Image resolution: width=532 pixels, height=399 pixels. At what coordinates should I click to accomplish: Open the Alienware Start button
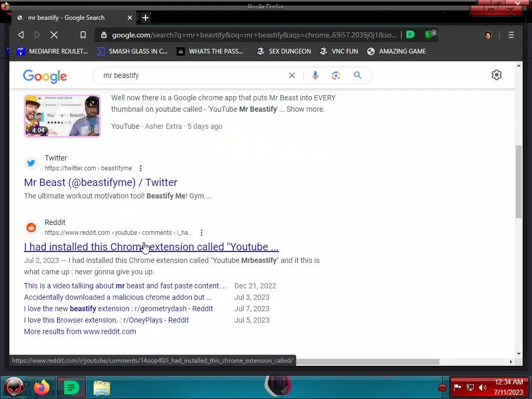coord(14,387)
